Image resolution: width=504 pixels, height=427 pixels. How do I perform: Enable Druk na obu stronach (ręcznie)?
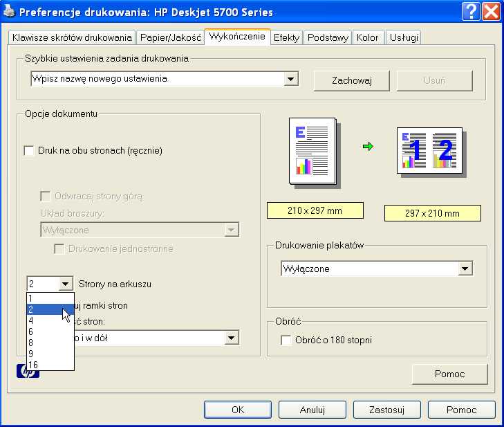pos(29,151)
